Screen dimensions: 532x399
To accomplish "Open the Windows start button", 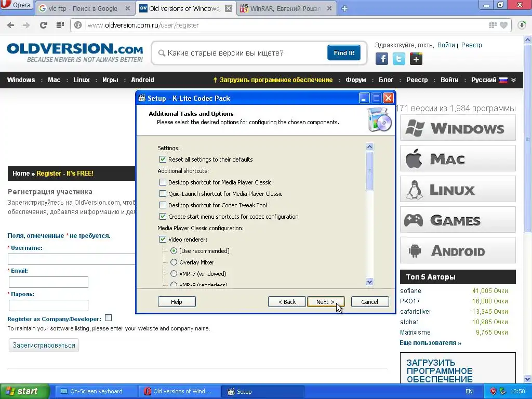I will click(x=25, y=391).
